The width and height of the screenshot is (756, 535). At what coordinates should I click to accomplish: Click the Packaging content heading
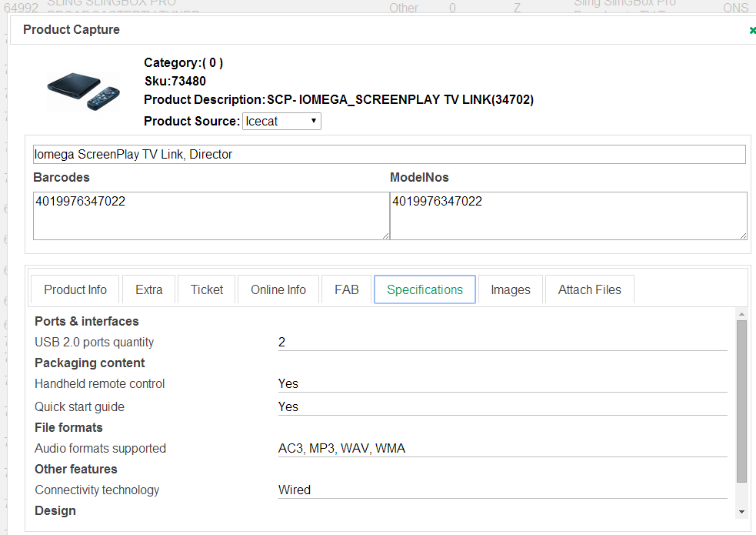(90, 363)
